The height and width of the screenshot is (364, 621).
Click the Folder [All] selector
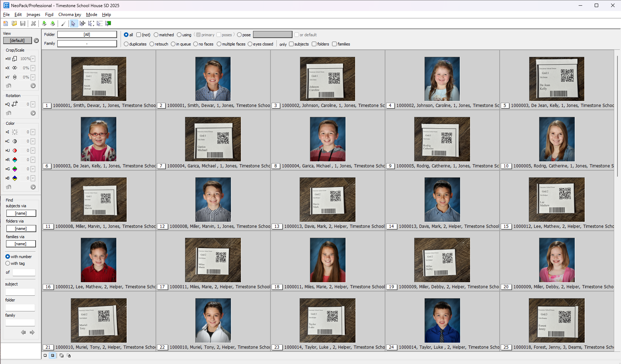tap(87, 34)
